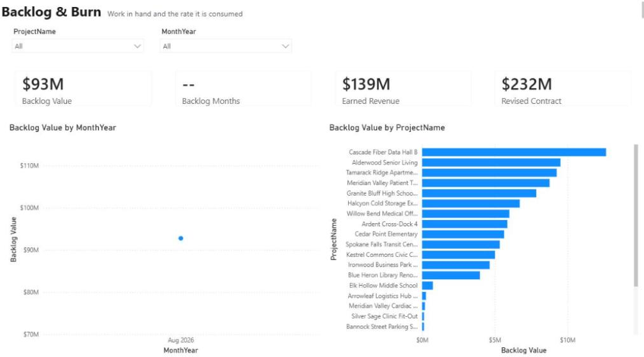Select the Backlog Months card
The height and width of the screenshot is (357, 644).
pyautogui.click(x=243, y=89)
